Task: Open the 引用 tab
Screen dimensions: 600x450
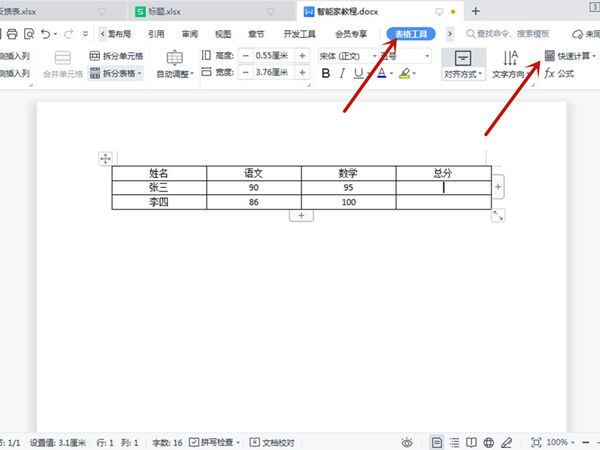Action: point(156,34)
